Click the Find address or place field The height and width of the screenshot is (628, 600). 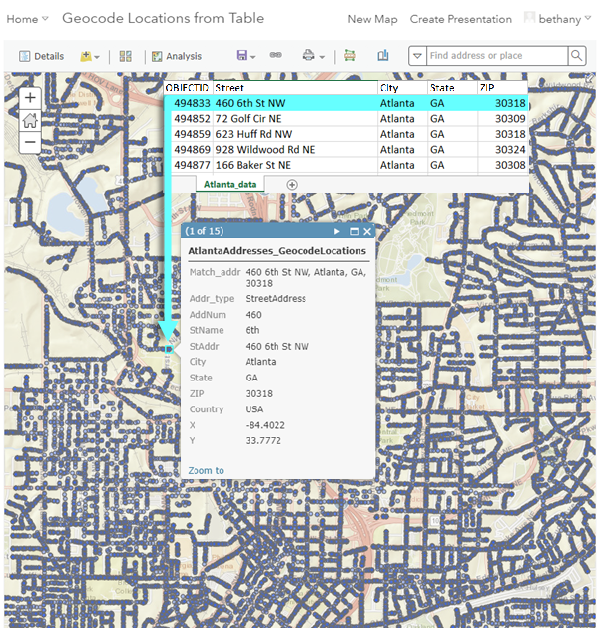click(x=497, y=56)
